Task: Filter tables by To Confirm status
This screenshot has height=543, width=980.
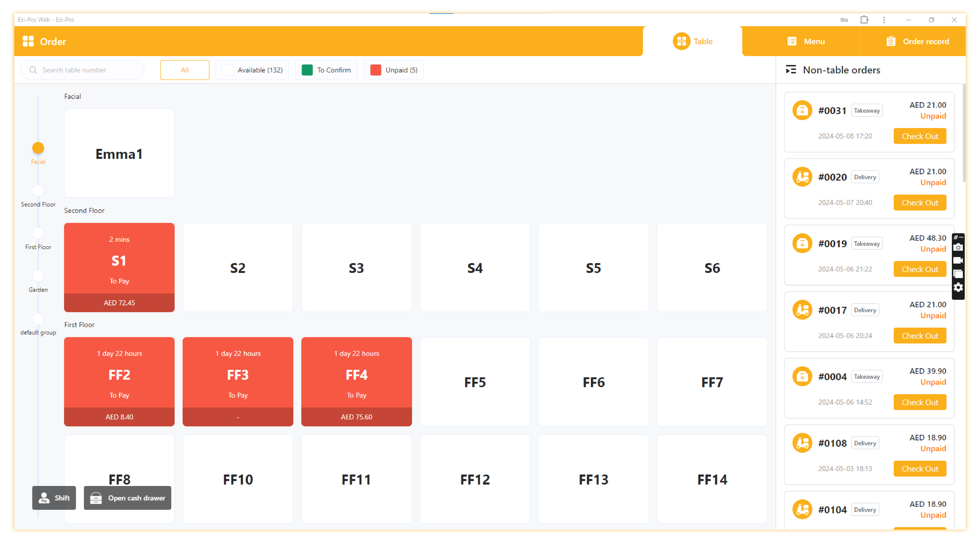Action: [x=326, y=70]
